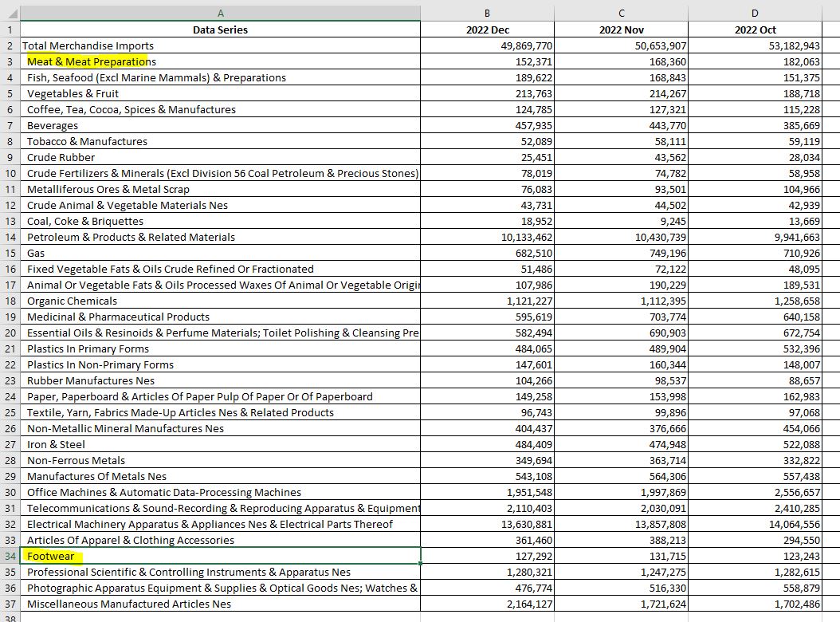Image resolution: width=840 pixels, height=622 pixels.
Task: Select the Total Merchandise Imports cell
Action: pyautogui.click(x=88, y=45)
